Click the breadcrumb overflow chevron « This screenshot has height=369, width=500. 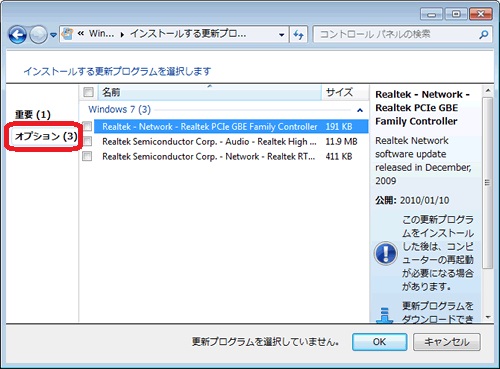(x=81, y=34)
